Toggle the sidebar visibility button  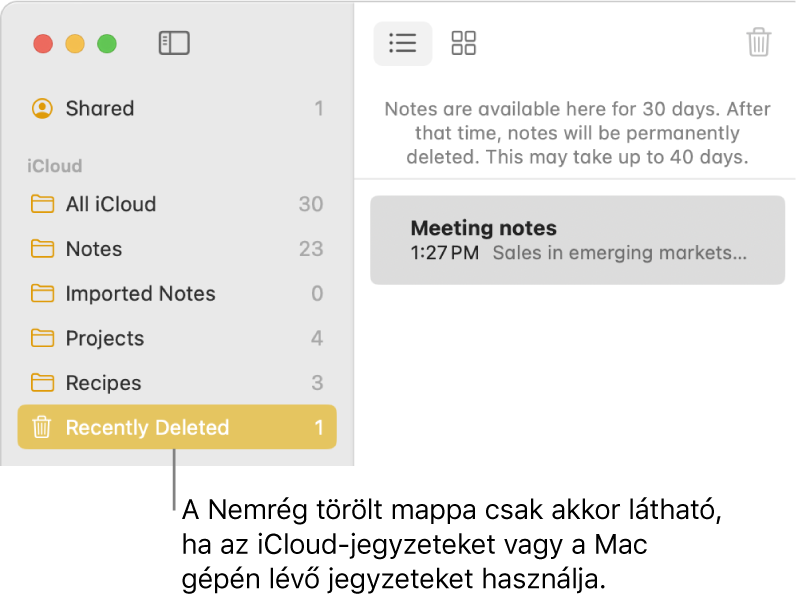[x=174, y=43]
